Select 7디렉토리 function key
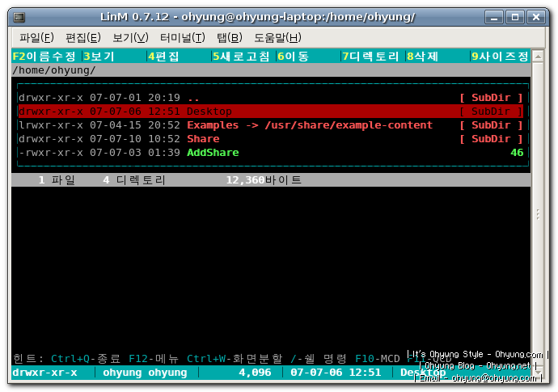 point(370,57)
